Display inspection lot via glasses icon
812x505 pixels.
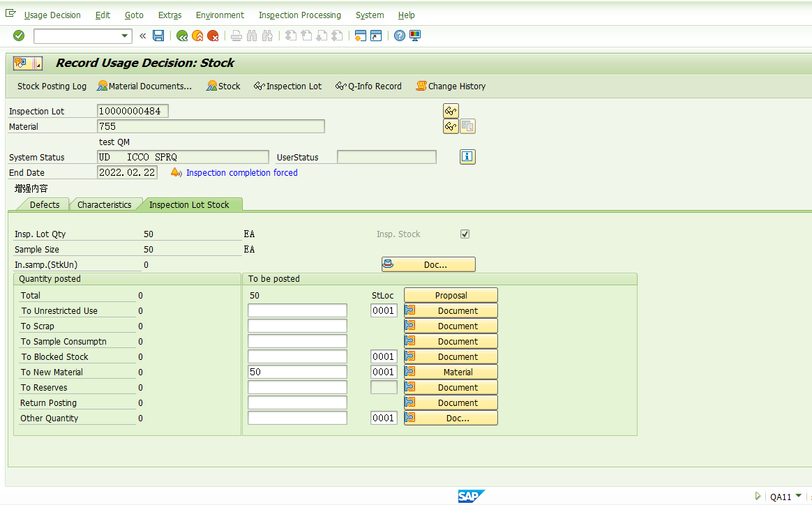451,111
